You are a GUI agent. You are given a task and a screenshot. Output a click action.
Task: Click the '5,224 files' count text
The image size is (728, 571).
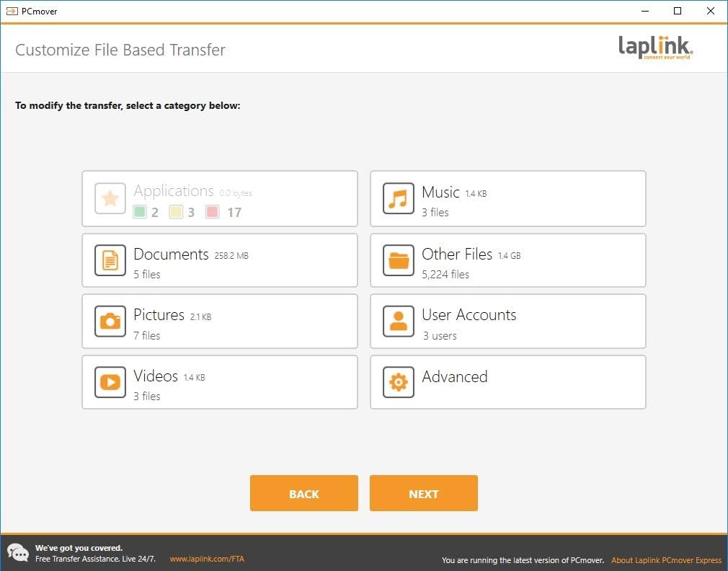pyautogui.click(x=445, y=275)
